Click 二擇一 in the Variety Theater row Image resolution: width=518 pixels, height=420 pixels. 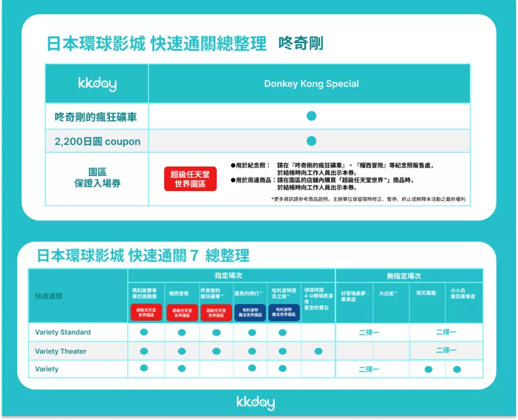[x=446, y=351]
